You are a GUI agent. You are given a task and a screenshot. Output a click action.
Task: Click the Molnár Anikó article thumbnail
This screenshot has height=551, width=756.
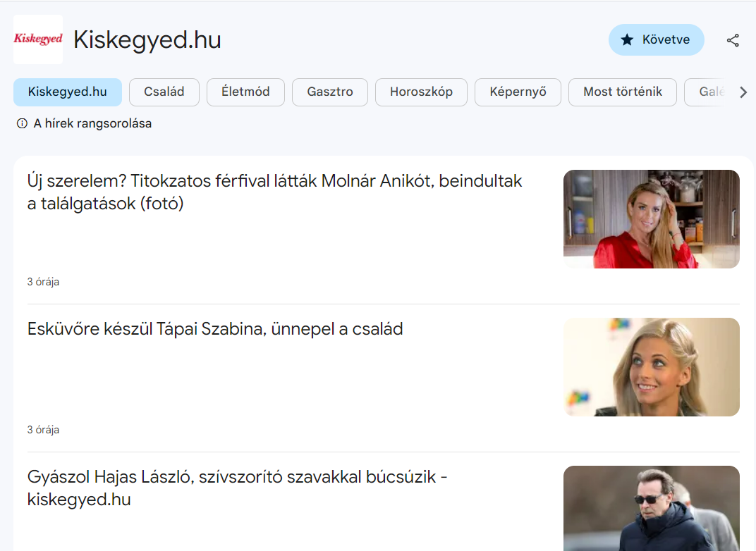(x=651, y=219)
